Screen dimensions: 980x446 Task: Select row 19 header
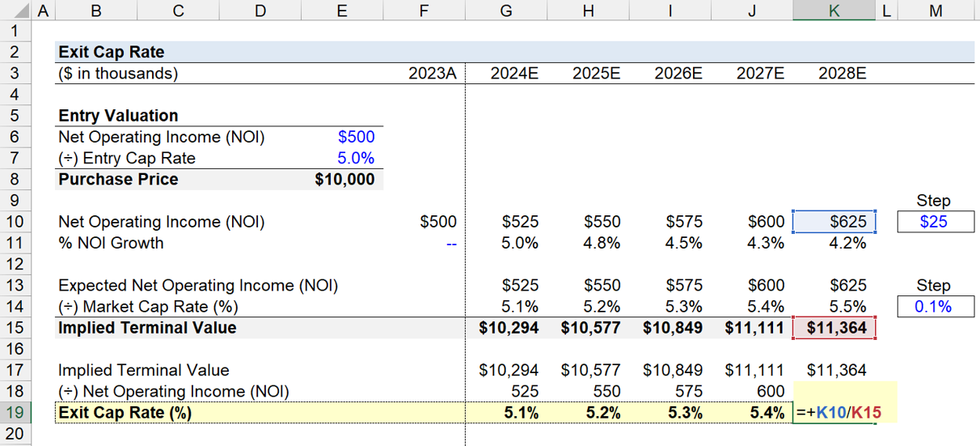point(15,412)
